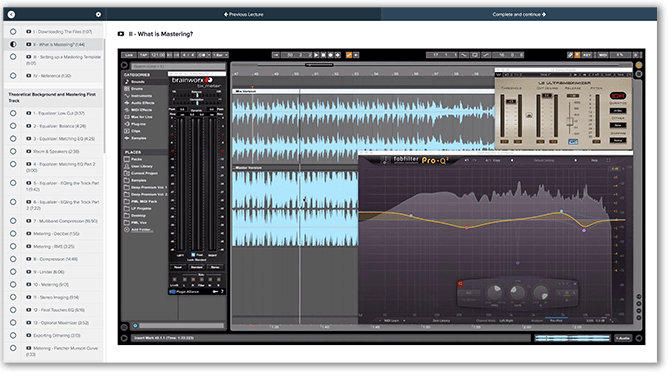Click undo arrow in FabFilter Pro-Q header

point(467,160)
